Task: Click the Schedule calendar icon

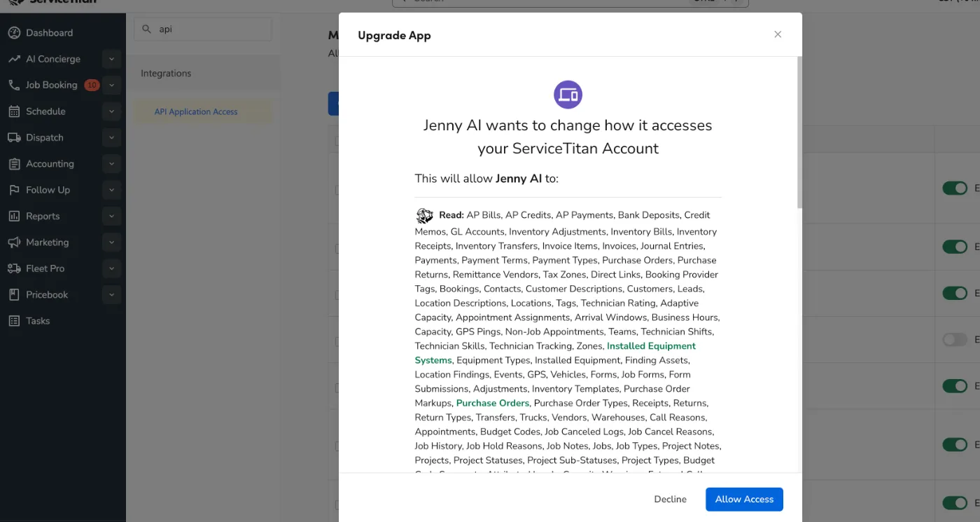Action: 14,111
